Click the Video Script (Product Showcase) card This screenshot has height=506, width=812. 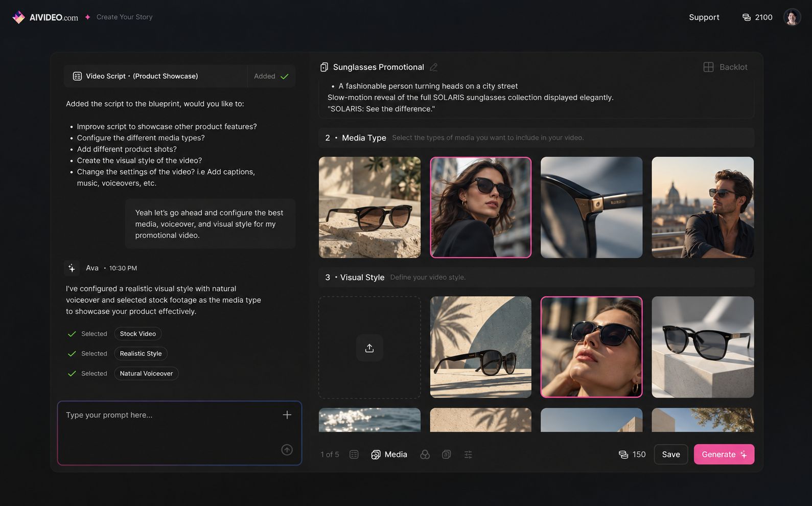coord(179,76)
